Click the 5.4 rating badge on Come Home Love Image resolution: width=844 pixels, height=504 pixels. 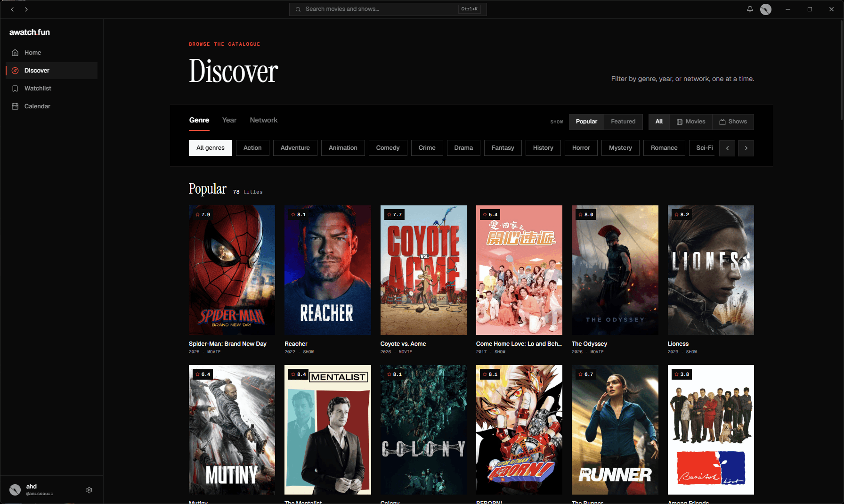click(490, 214)
